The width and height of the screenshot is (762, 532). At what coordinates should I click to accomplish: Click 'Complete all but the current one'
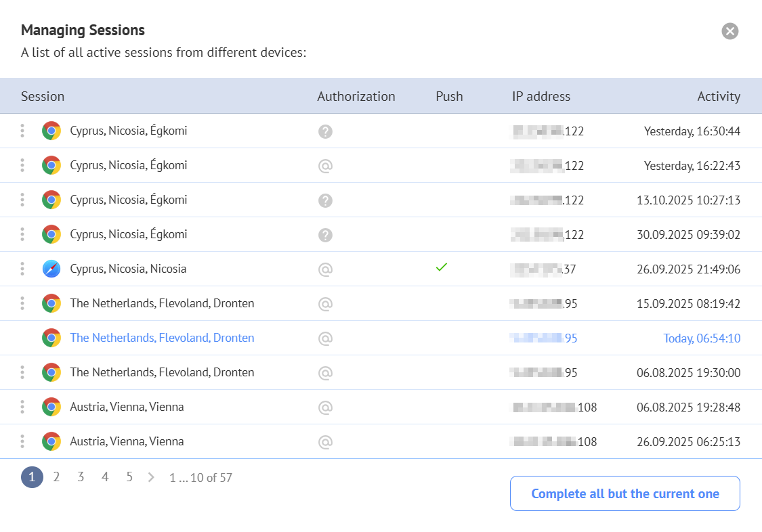pyautogui.click(x=625, y=493)
